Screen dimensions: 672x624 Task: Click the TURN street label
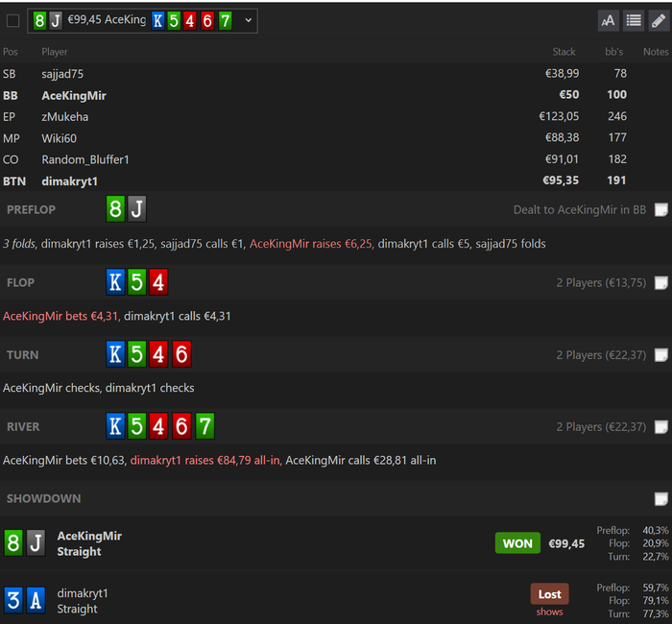23,355
